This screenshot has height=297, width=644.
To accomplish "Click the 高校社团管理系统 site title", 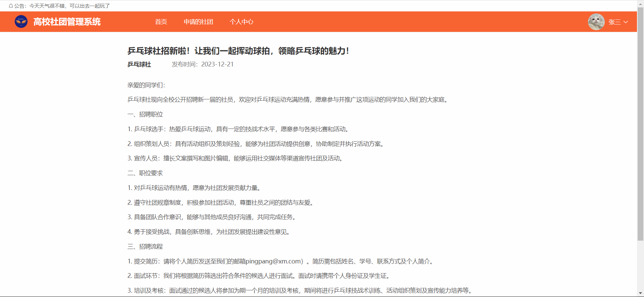I will (x=67, y=22).
